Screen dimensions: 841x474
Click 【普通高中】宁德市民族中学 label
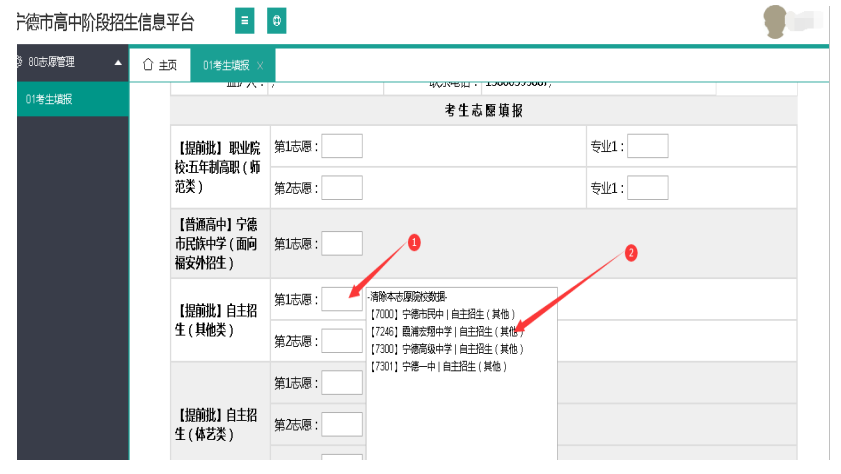click(217, 243)
